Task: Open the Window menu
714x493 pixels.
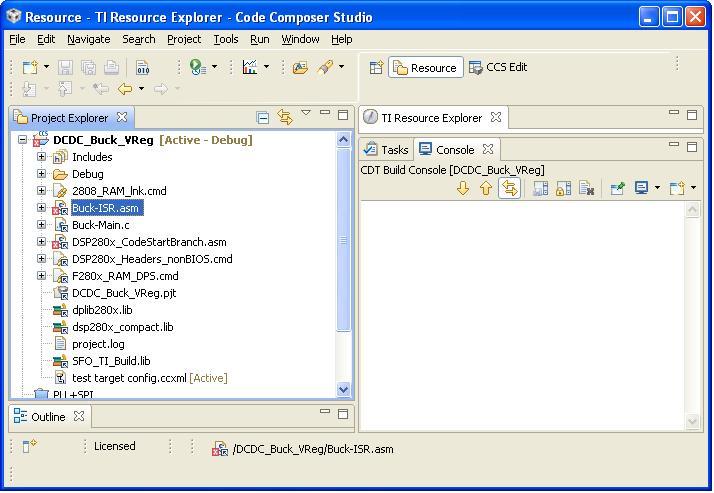Action: tap(300, 40)
